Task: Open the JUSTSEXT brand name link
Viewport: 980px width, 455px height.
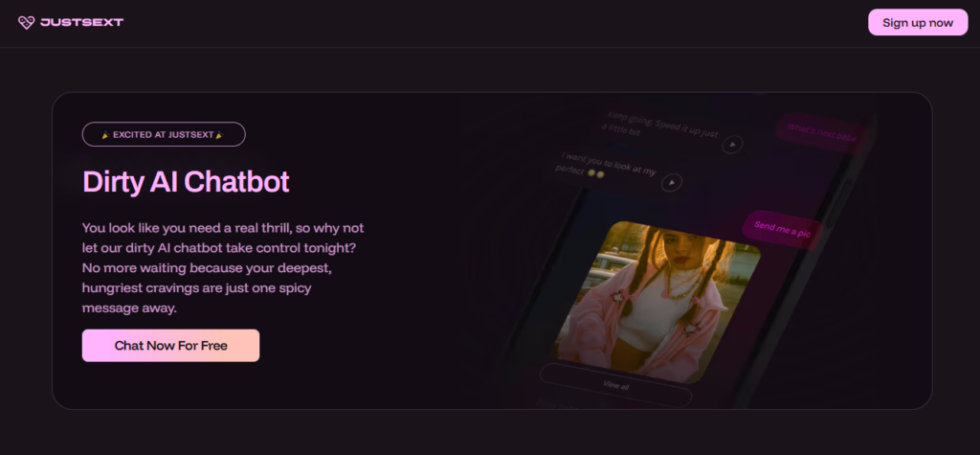Action: click(x=82, y=23)
